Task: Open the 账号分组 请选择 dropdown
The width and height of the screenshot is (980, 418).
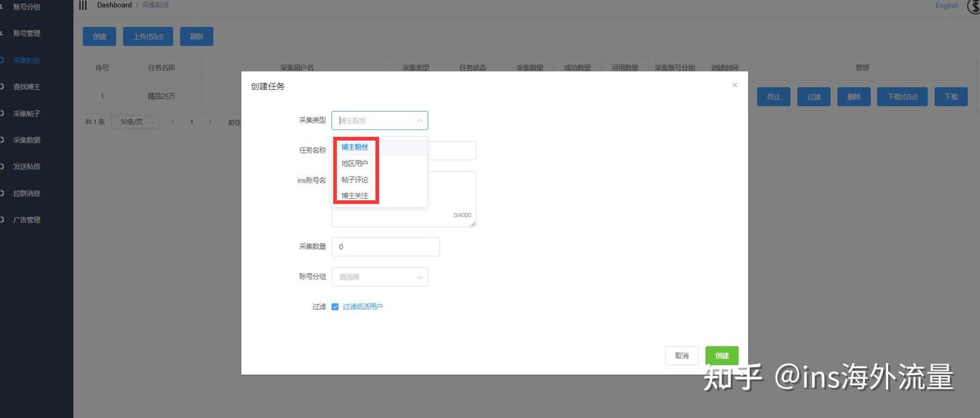Action: tap(380, 277)
